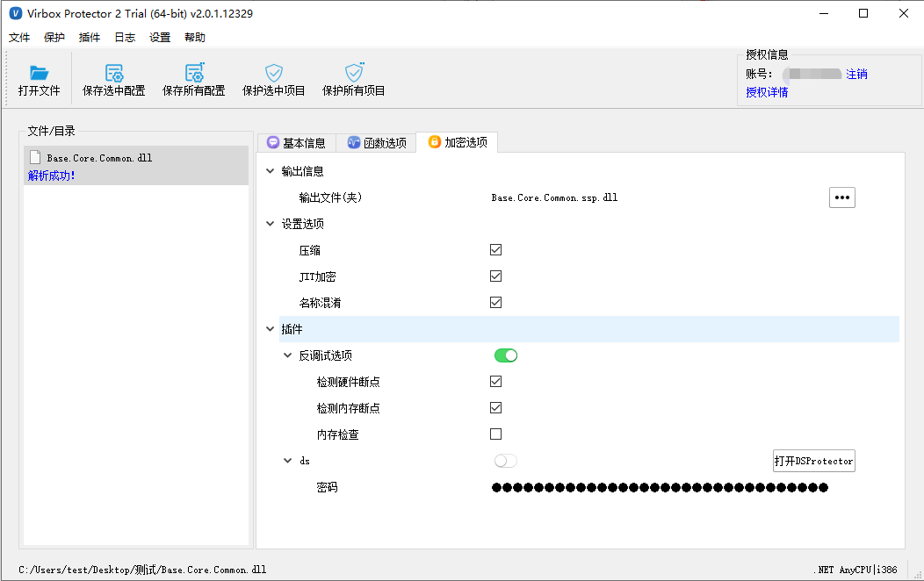The image size is (924, 581).
Task: Open the 设置 menu
Action: point(160,38)
